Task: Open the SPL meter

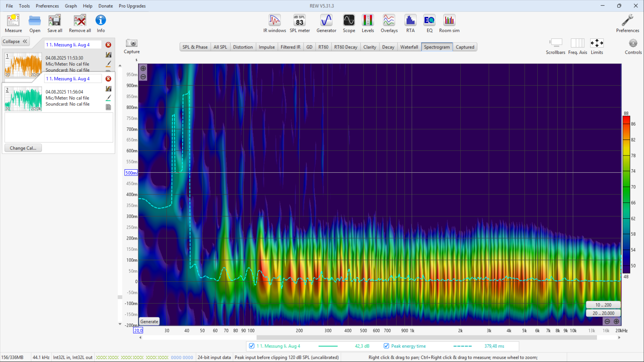Action: [x=300, y=23]
